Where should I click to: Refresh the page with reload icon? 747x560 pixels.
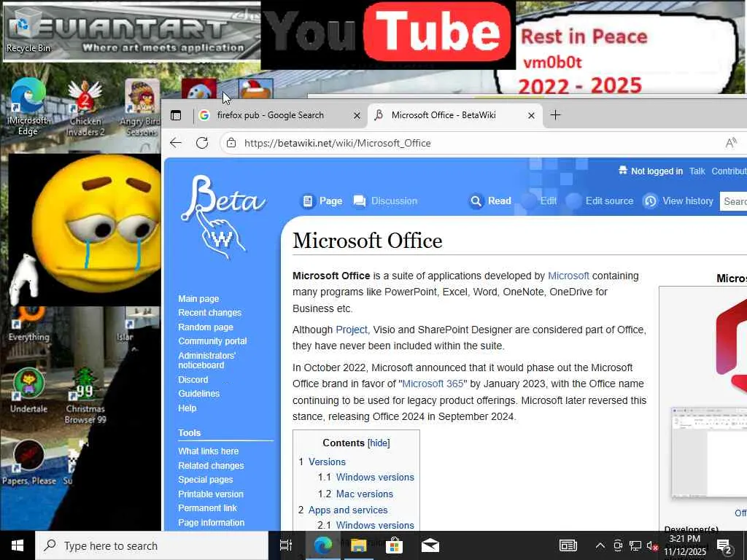[202, 143]
